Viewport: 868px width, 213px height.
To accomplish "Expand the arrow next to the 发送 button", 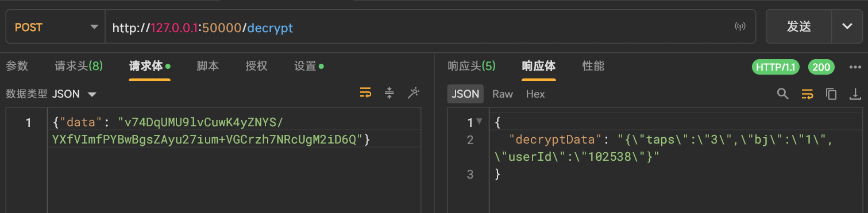I will pos(847,26).
